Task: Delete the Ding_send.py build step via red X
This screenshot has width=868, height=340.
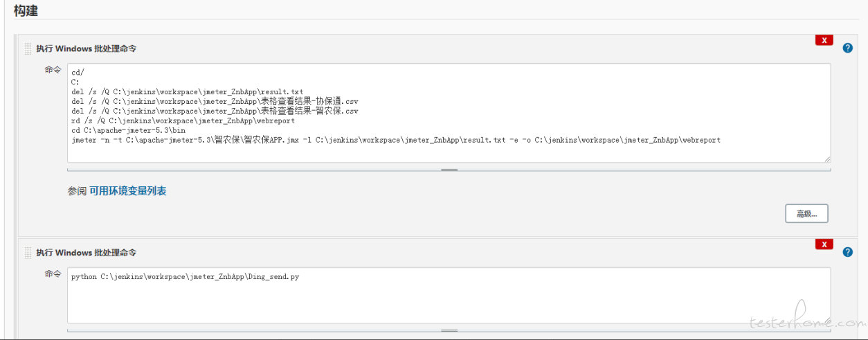Action: tap(824, 244)
